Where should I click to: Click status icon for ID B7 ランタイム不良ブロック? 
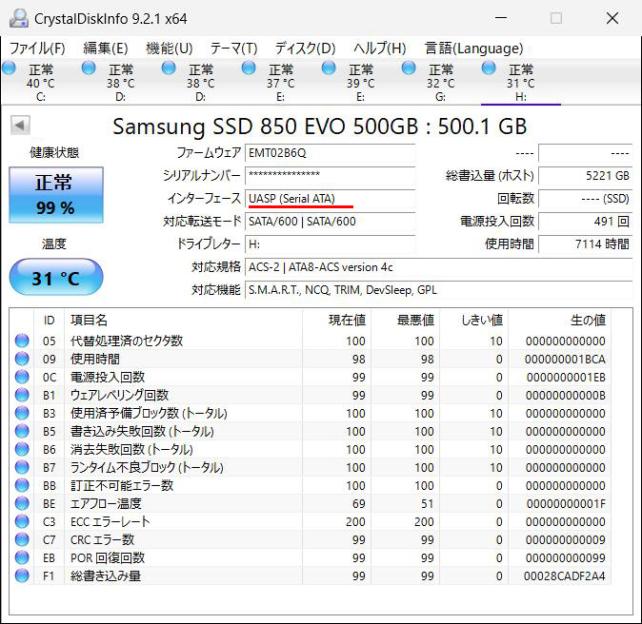tap(22, 467)
